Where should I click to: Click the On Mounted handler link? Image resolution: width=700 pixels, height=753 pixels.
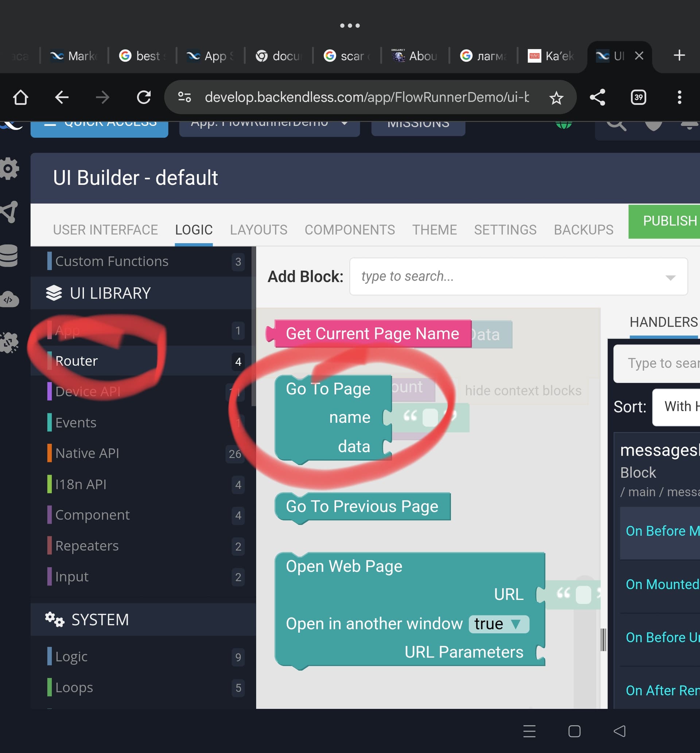(x=662, y=584)
